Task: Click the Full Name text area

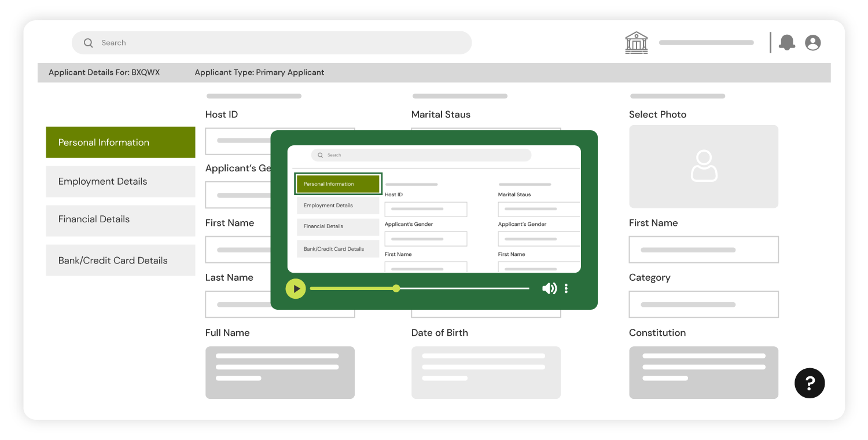Action: [x=280, y=372]
